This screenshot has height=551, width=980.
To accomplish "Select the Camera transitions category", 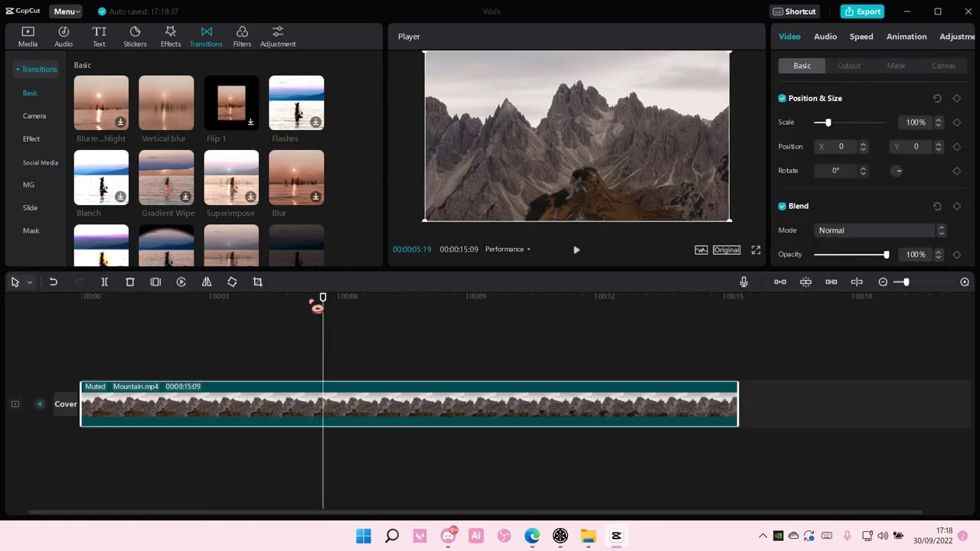I will pos(34,116).
